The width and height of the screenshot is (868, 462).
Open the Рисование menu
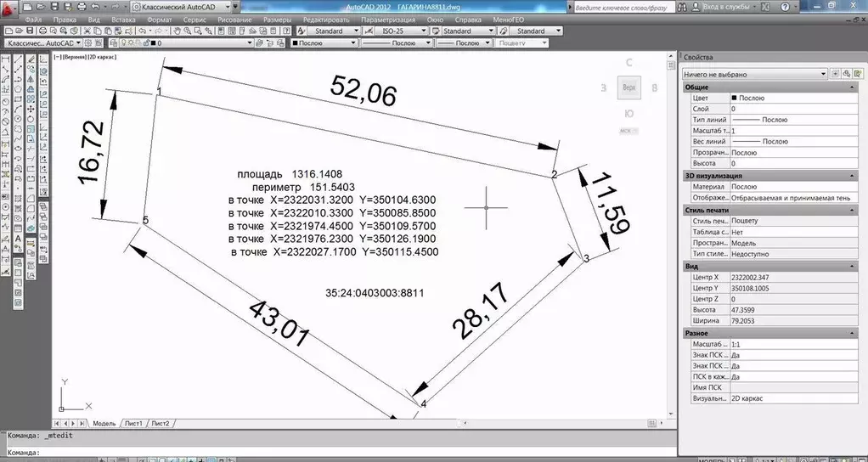pyautogui.click(x=234, y=20)
